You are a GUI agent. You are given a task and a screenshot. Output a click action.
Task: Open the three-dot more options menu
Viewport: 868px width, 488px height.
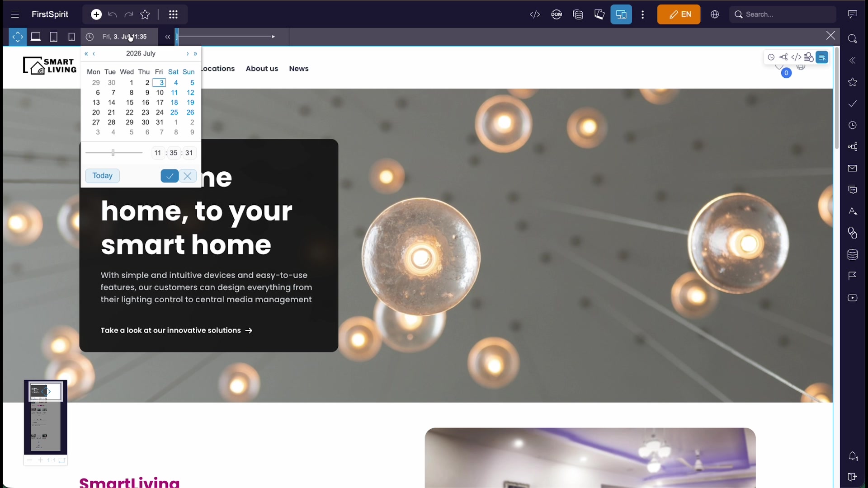642,14
